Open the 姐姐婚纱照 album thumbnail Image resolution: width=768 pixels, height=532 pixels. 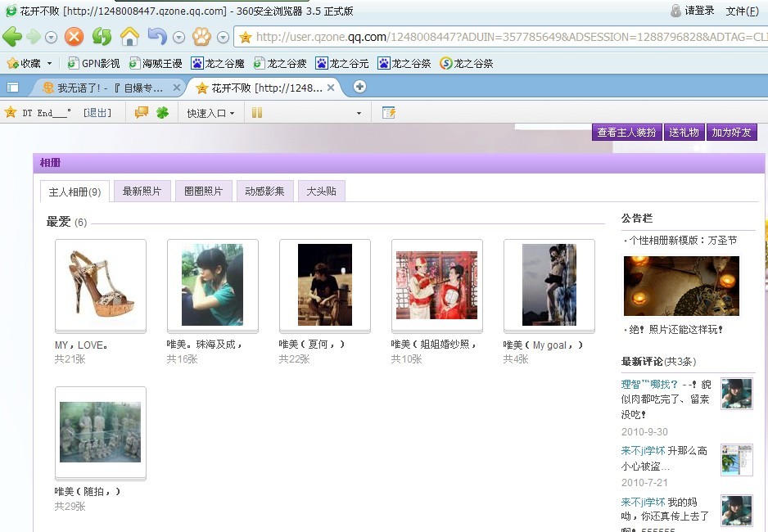click(437, 285)
